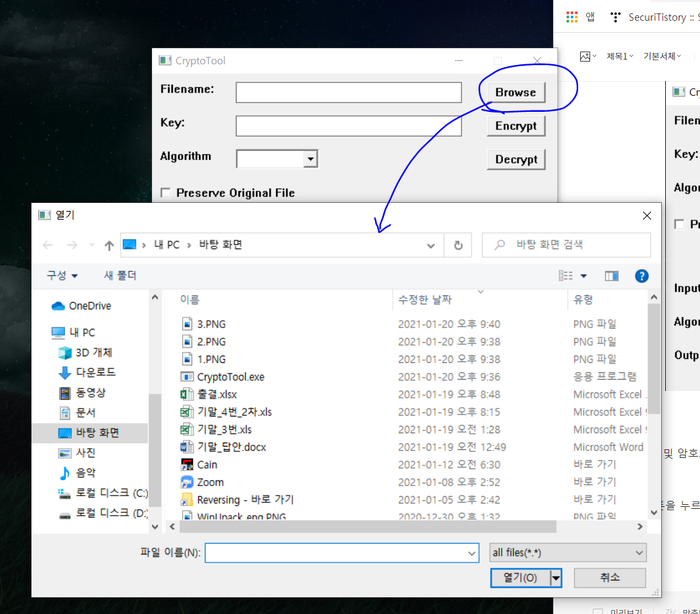700x614 pixels.
Task: Click the back navigation arrow in dialog
Action: [48, 245]
